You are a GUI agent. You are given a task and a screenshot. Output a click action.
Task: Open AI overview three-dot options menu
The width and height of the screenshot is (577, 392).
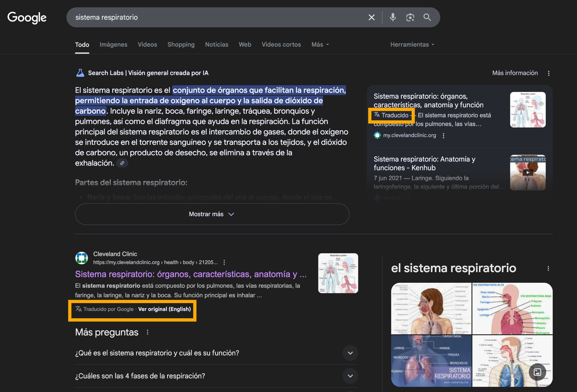pyautogui.click(x=548, y=73)
